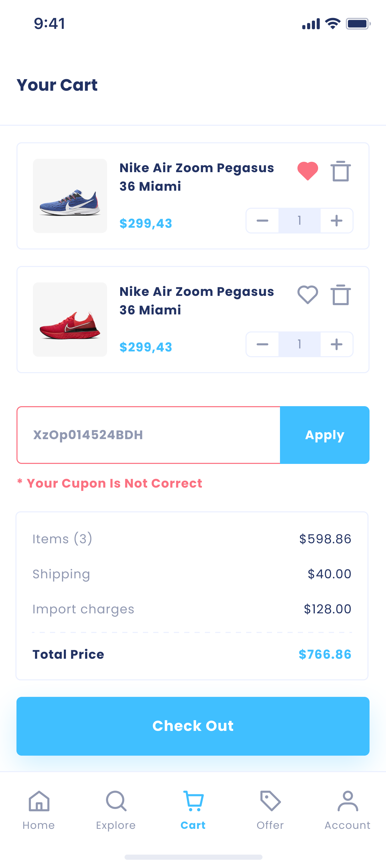Increase quantity of the blue shoe
Screen dimensions: 386x868
point(337,221)
